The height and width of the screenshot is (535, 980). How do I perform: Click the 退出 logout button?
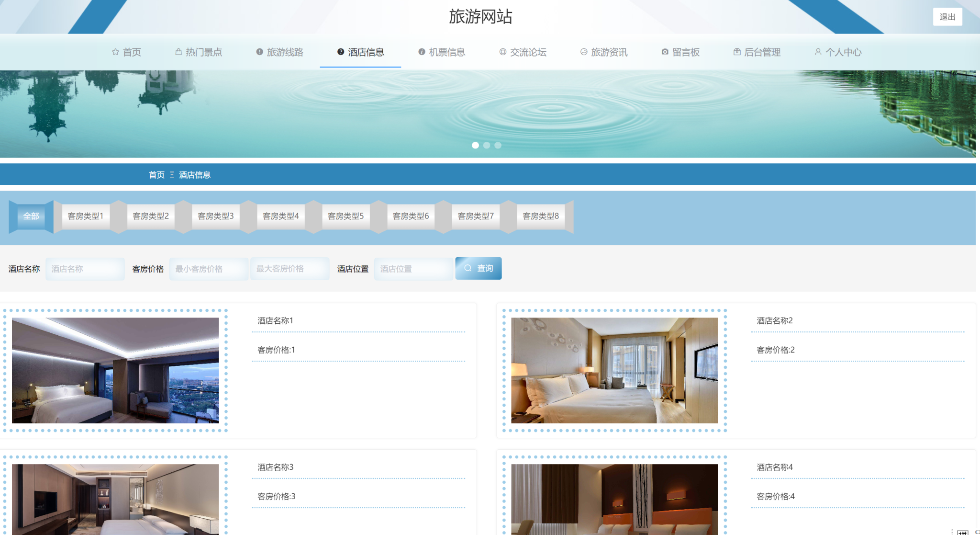947,17
